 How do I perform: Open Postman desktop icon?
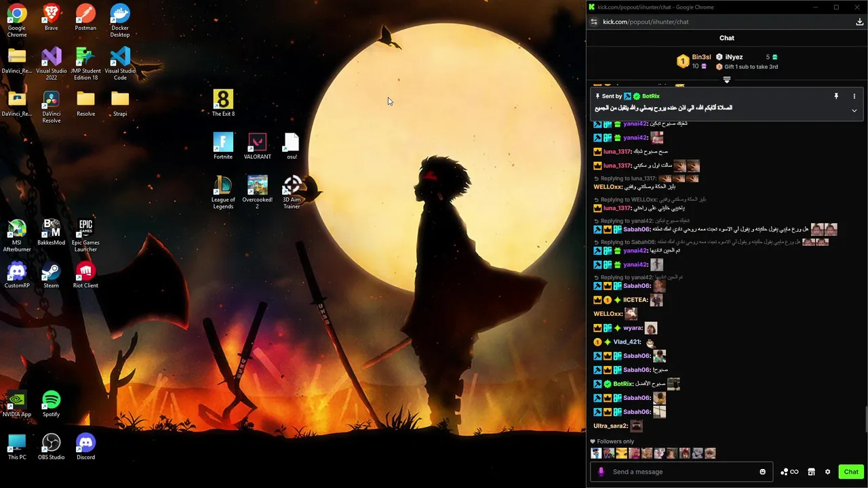(x=85, y=18)
